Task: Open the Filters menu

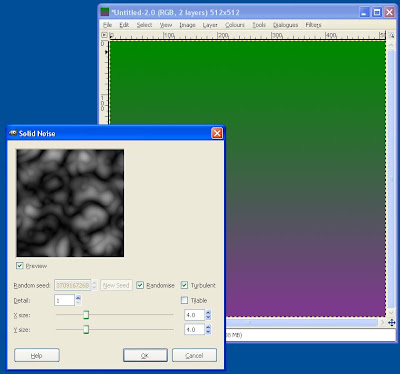Action: tap(313, 25)
